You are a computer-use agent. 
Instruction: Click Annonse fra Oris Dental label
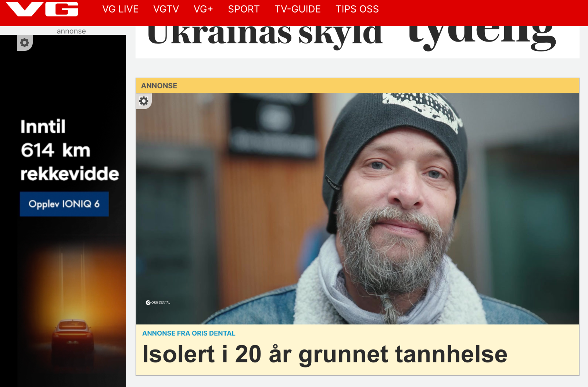point(189,333)
